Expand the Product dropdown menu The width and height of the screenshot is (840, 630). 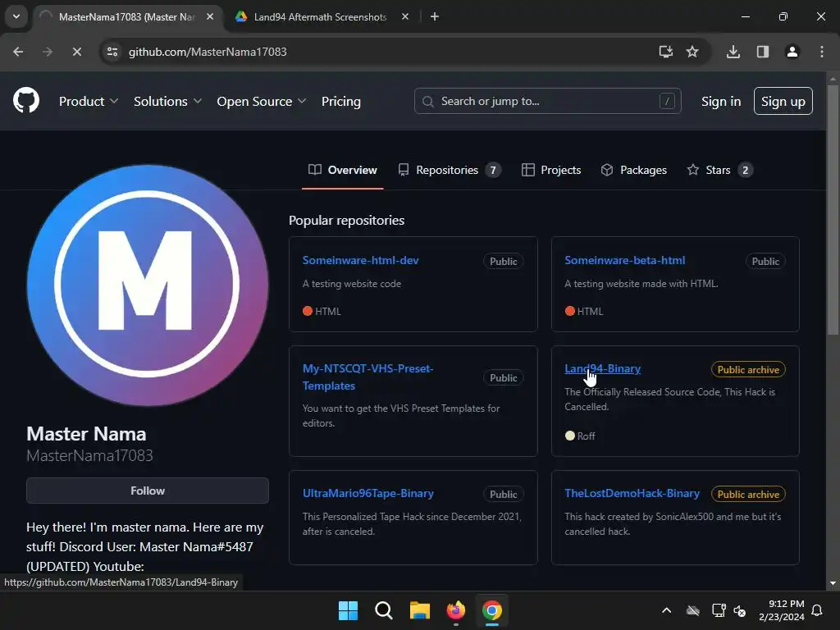click(89, 101)
